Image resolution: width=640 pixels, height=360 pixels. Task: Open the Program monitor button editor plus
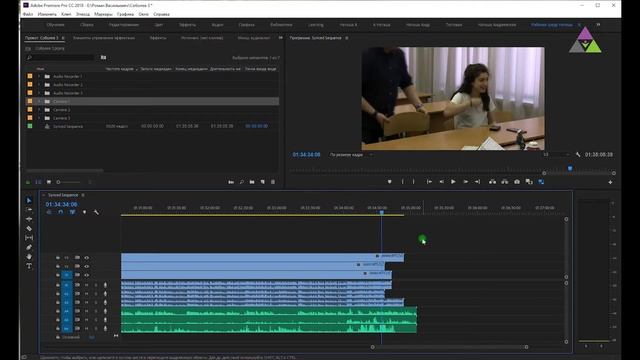pyautogui.click(x=610, y=182)
